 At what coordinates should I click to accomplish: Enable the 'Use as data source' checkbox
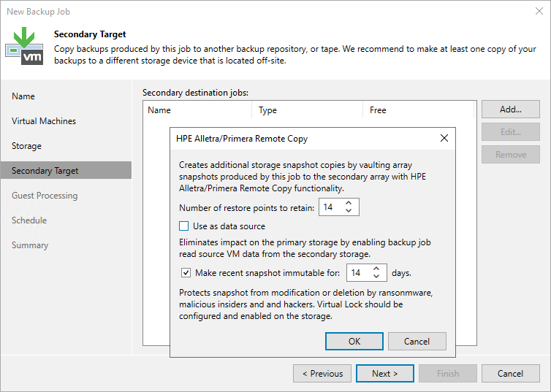coord(183,226)
